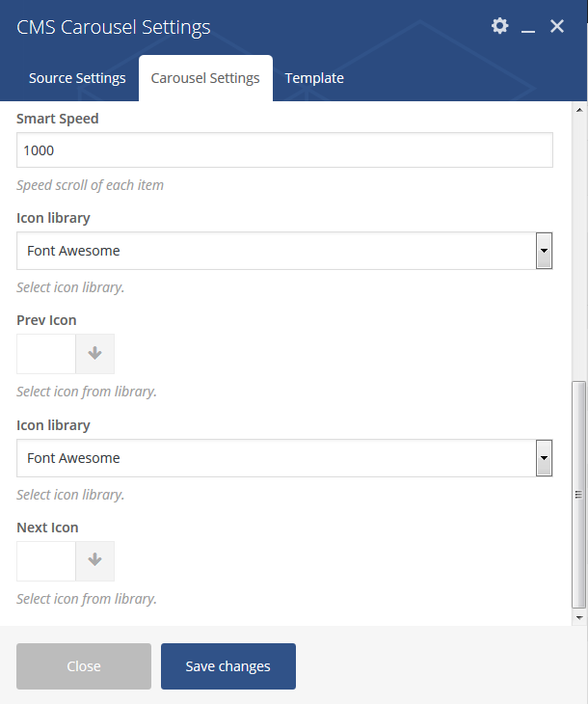Click the Smart Speed input field
588x704 pixels.
(284, 149)
